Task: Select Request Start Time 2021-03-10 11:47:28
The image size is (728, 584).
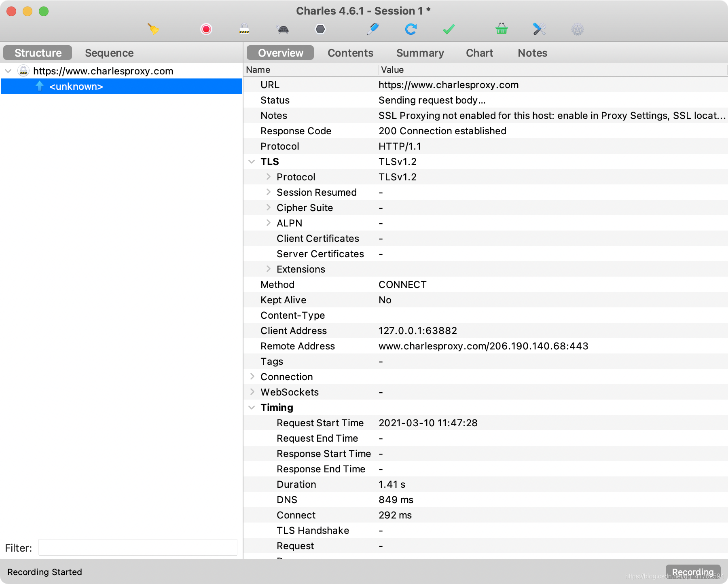Action: [428, 423]
